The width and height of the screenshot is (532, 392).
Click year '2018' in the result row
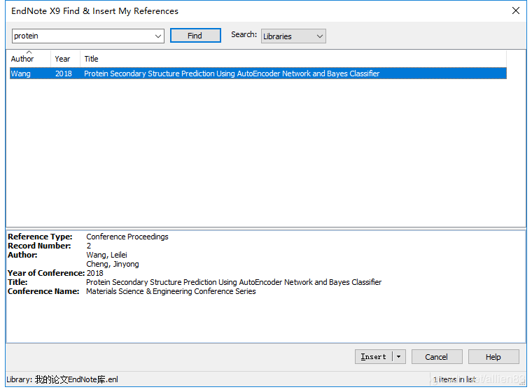pos(64,73)
